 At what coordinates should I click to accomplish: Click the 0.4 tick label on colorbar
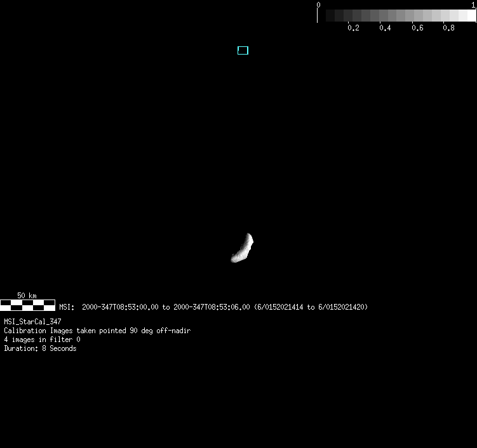(385, 28)
